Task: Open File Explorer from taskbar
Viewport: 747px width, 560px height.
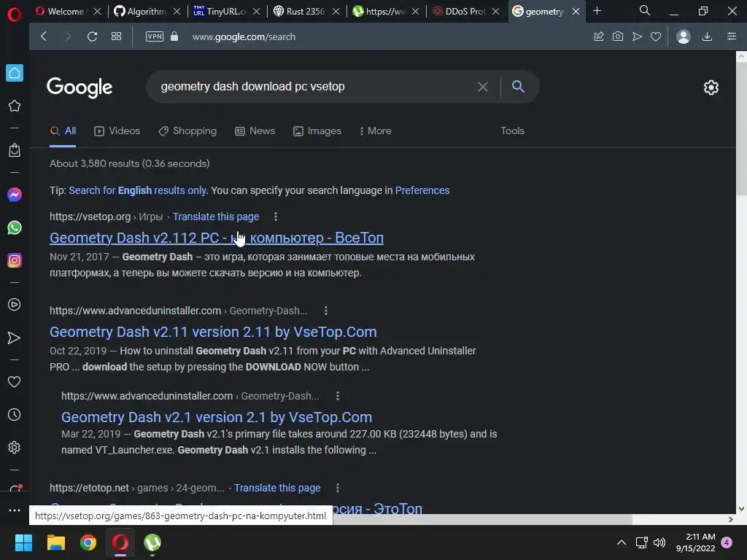Action: (55, 542)
